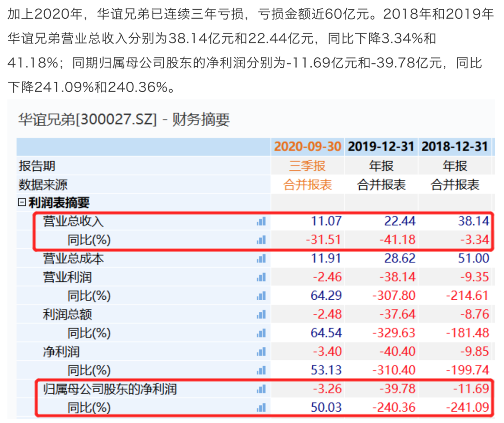Click the 报告期 row label

pyautogui.click(x=37, y=166)
